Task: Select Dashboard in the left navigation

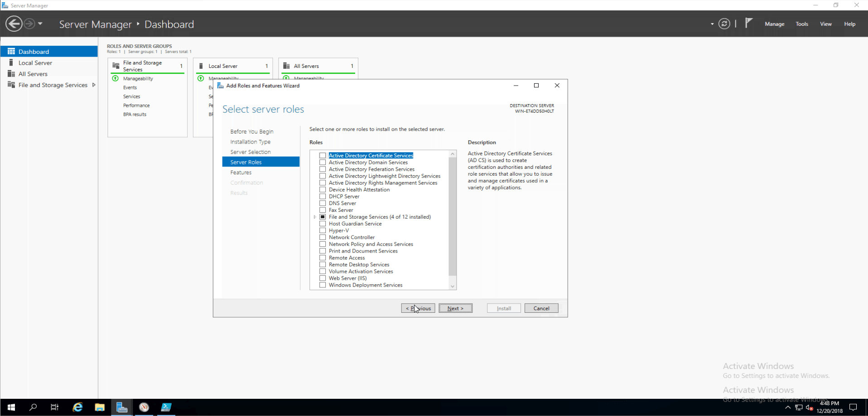Action: [x=49, y=52]
